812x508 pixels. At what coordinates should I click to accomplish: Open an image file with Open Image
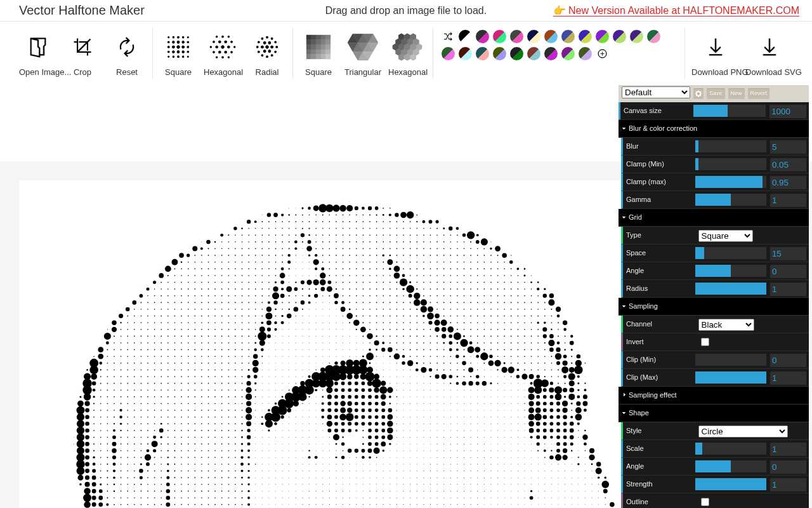[38, 47]
